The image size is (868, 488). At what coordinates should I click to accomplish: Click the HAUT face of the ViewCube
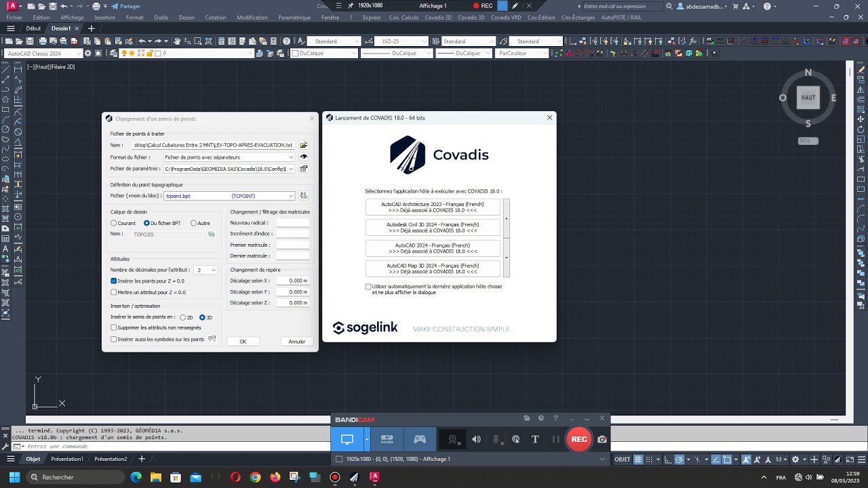pos(808,98)
